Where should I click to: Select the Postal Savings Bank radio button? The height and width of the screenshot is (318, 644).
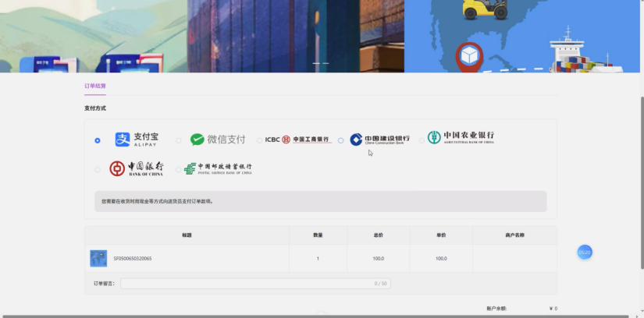pyautogui.click(x=178, y=169)
